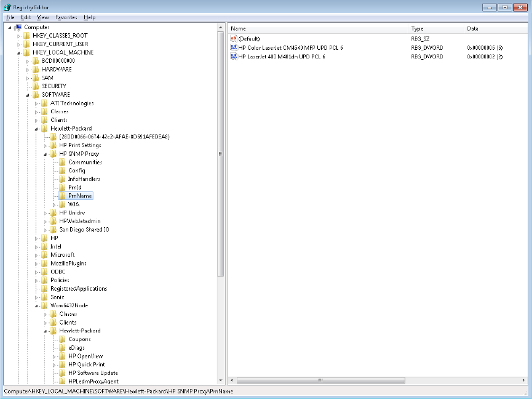Click the Config folder icon
532x399 pixels.
(62, 171)
